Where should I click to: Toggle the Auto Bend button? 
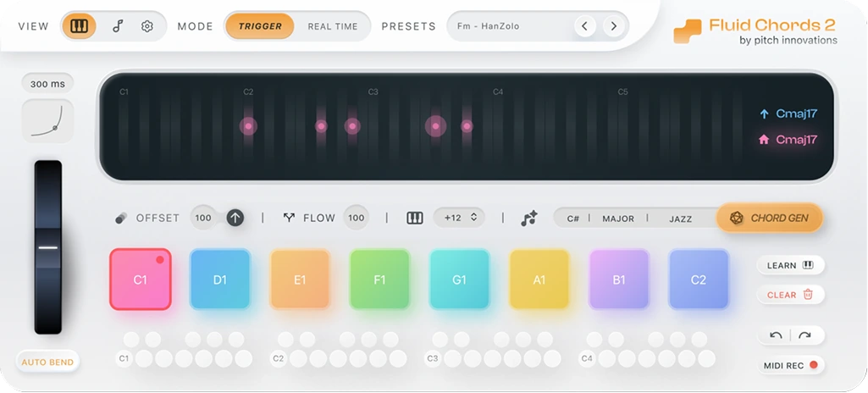[x=47, y=362]
